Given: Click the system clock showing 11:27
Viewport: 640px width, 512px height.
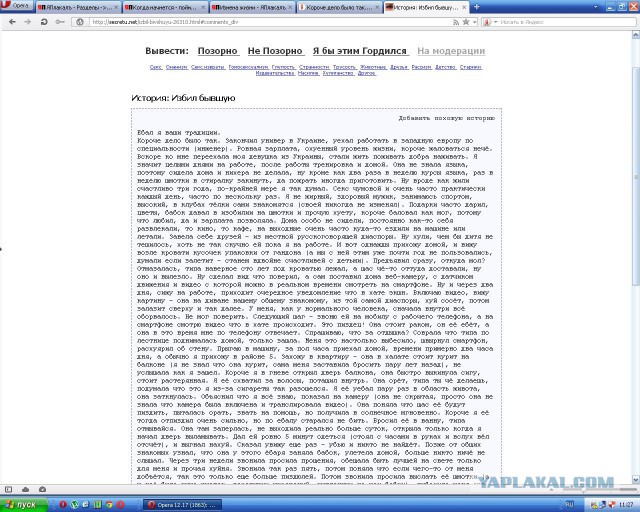Looking at the screenshot, I should (626, 505).
